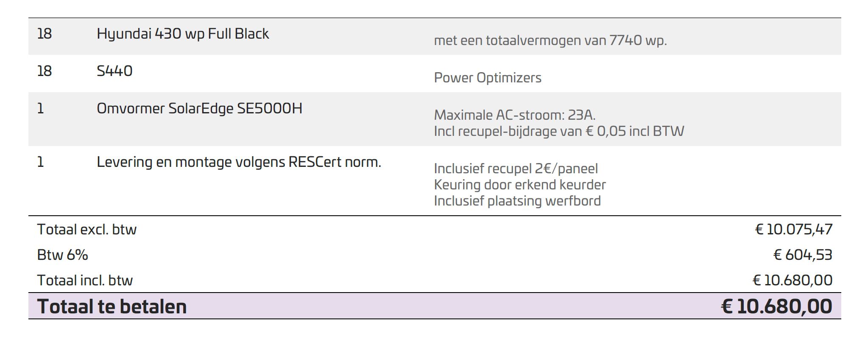868x338 pixels.
Task: Click the Power Optimizers description
Action: point(488,78)
